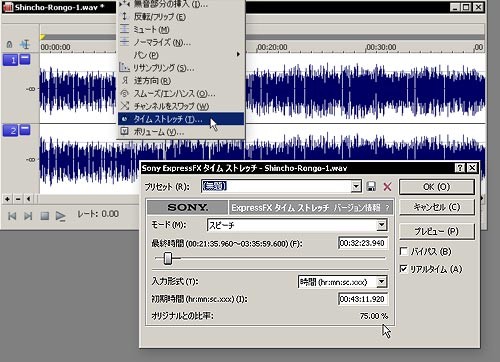Click the Preview button in dialog
This screenshot has height=362, width=500.
coord(437,231)
